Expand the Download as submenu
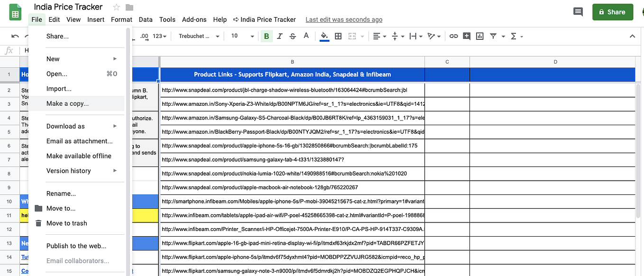The image size is (644, 276). click(x=65, y=126)
